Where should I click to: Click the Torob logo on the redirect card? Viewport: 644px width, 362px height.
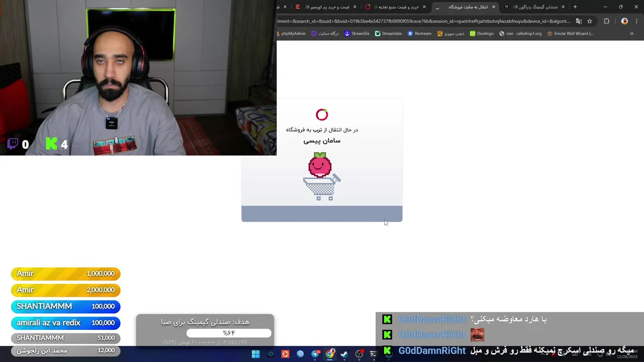322,115
